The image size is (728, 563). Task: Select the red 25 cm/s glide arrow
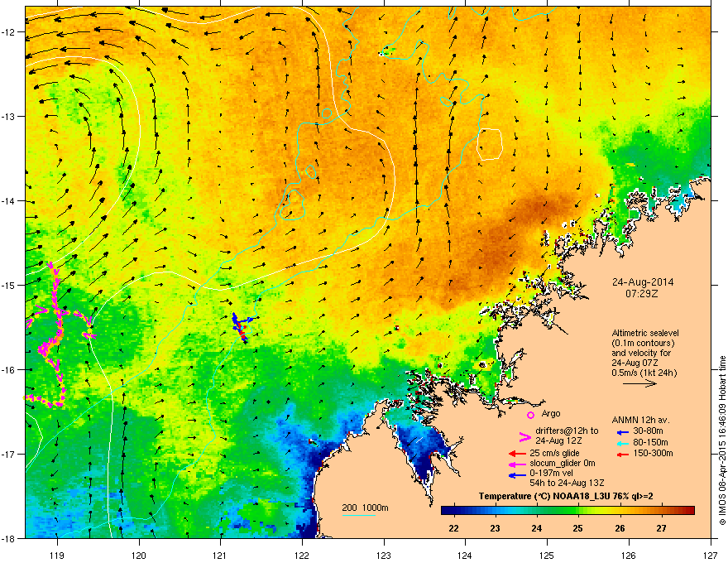pyautogui.click(x=517, y=454)
